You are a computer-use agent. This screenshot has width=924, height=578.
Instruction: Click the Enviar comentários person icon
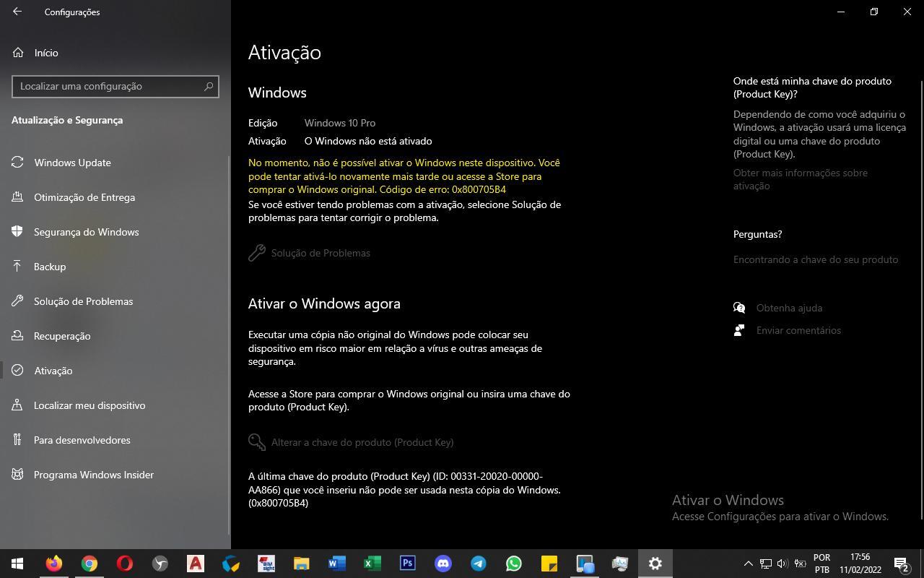pyautogui.click(x=739, y=330)
